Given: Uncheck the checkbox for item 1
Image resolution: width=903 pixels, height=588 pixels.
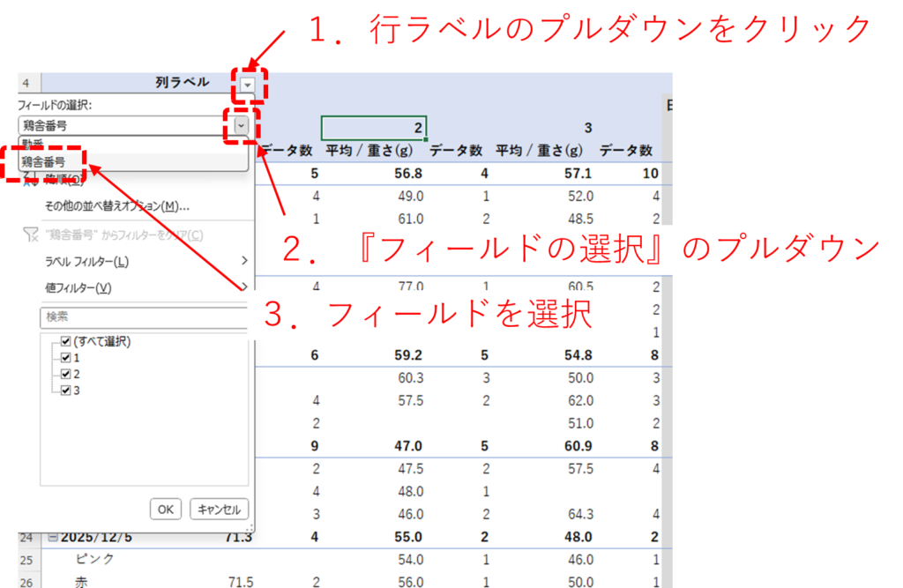Looking at the screenshot, I should 65,358.
